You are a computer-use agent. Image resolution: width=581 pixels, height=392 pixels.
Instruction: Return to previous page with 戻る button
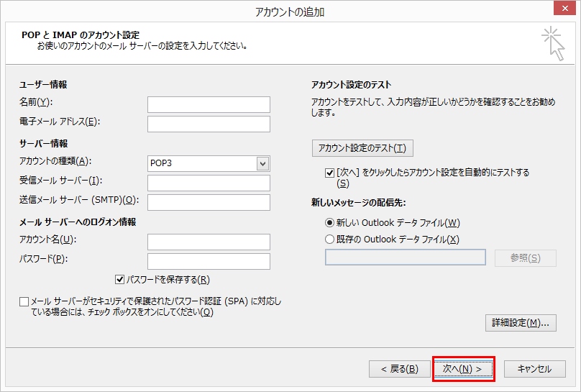[400, 369]
